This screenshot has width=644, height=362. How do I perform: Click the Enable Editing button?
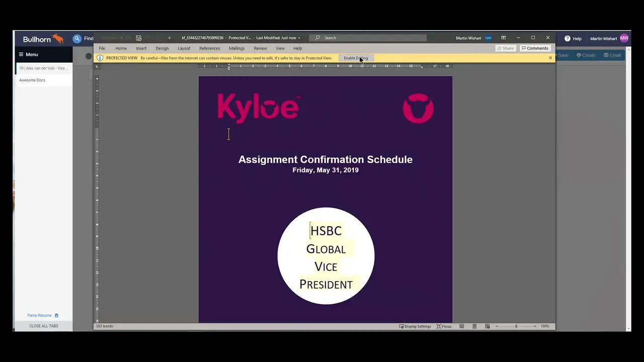click(356, 58)
